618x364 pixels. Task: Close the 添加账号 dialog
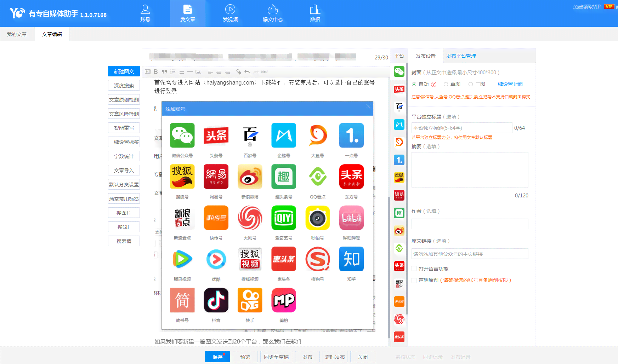tap(368, 106)
